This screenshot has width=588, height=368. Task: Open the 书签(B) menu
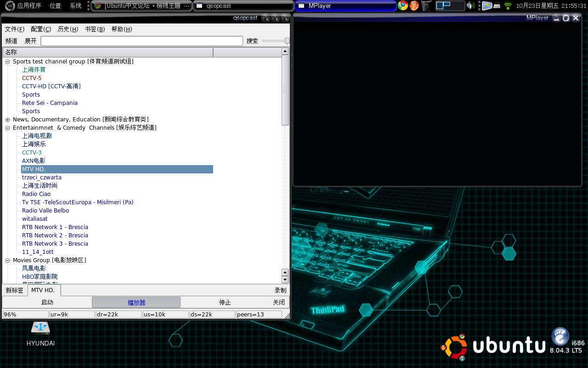pos(95,29)
